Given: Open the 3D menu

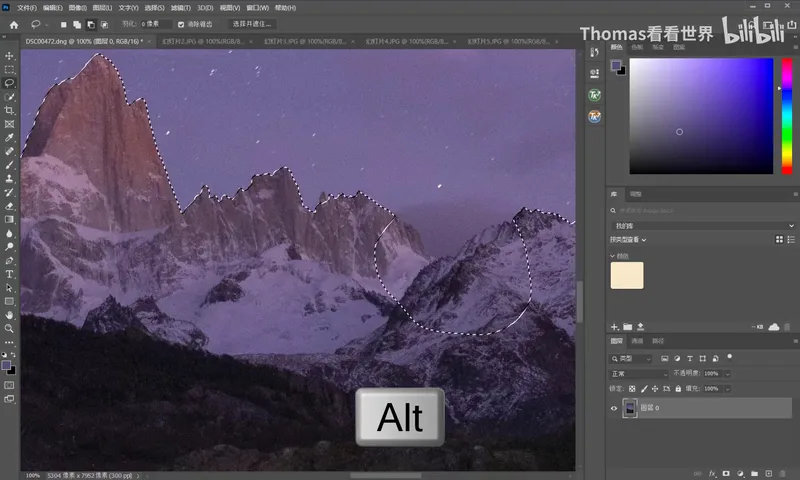Looking at the screenshot, I should [205, 8].
